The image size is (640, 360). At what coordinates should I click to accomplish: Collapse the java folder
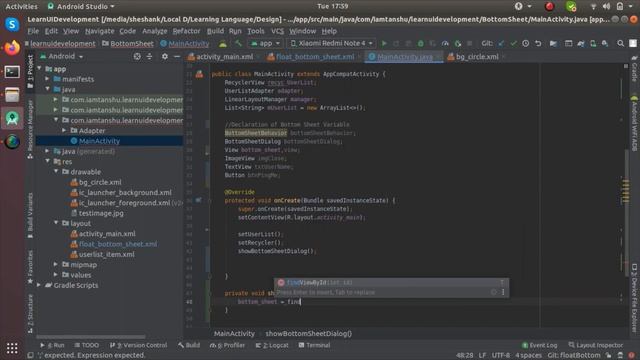coord(48,89)
